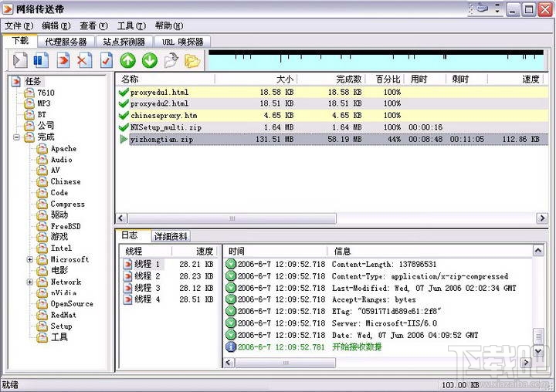Expand the Microsoft folder node
Image resolution: width=556 pixels, height=392 pixels.
(x=30, y=260)
